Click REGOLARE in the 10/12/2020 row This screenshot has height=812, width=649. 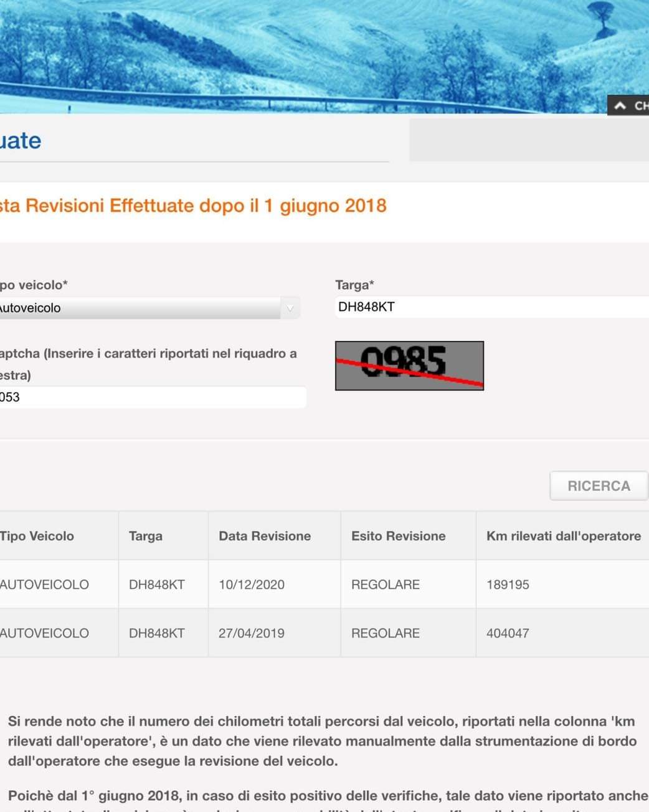click(x=386, y=585)
